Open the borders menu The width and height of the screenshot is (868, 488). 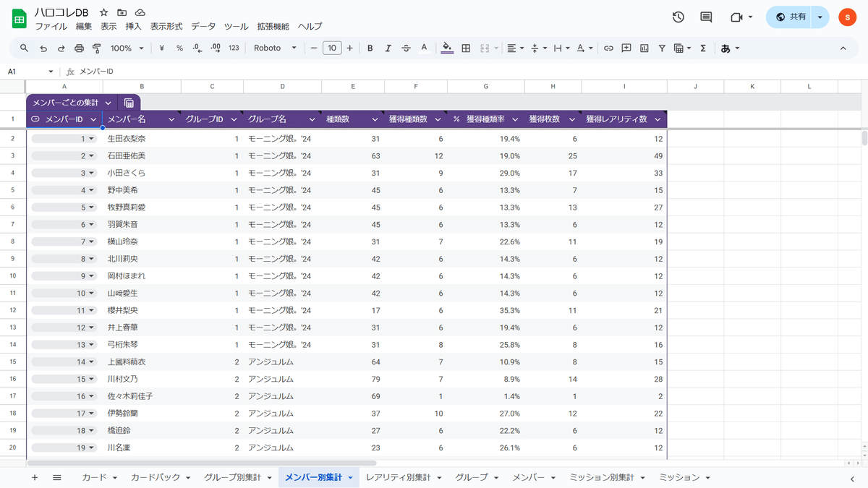(x=466, y=48)
